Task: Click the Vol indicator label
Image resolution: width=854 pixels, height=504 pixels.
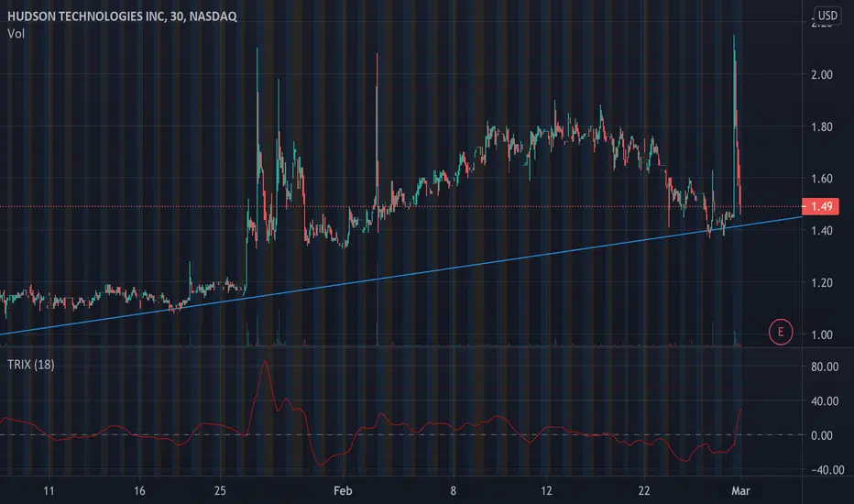Action: [x=16, y=34]
